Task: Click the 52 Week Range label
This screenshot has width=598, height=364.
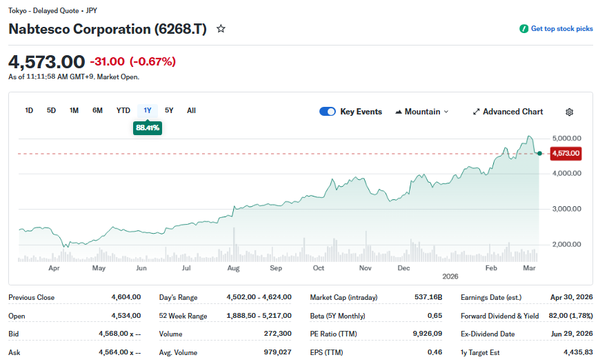Action: point(183,316)
